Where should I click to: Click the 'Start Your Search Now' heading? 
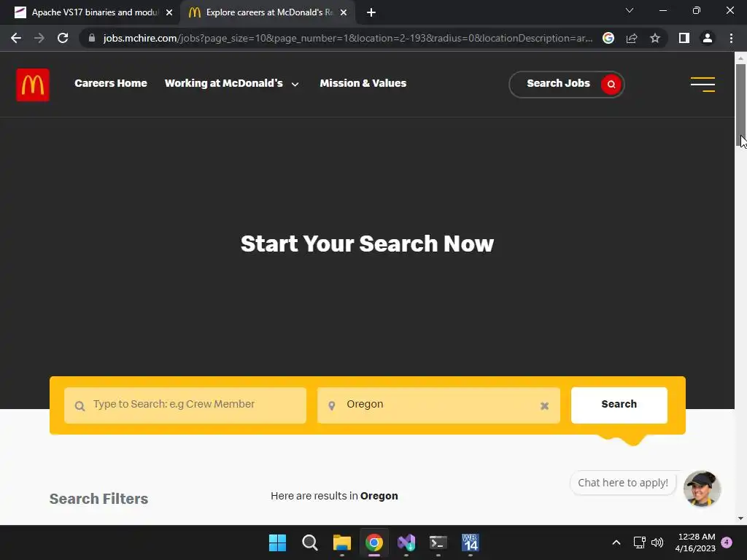pos(367,244)
